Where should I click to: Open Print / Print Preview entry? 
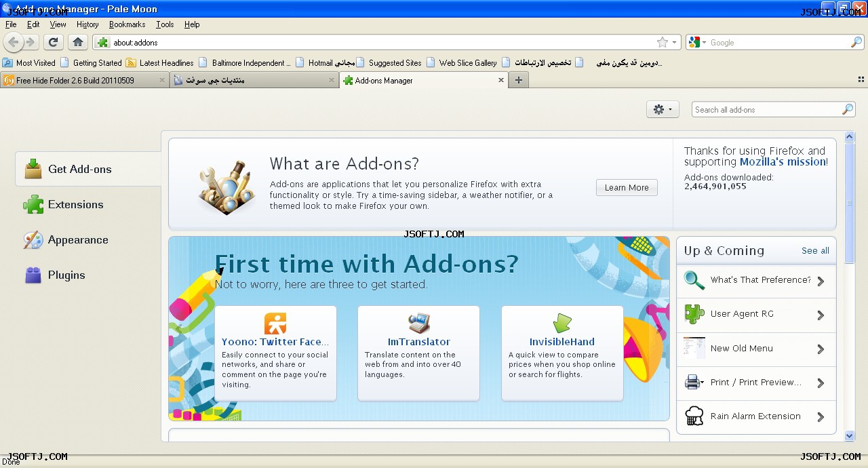pyautogui.click(x=756, y=383)
